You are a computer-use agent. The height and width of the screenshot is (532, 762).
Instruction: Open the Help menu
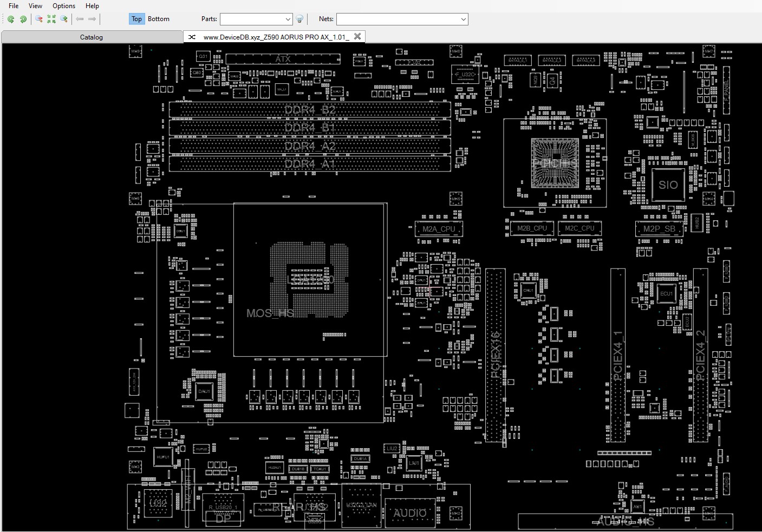(x=92, y=6)
